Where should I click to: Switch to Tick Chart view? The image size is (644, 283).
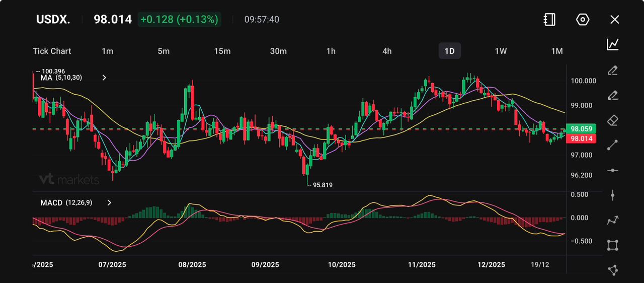pyautogui.click(x=52, y=51)
